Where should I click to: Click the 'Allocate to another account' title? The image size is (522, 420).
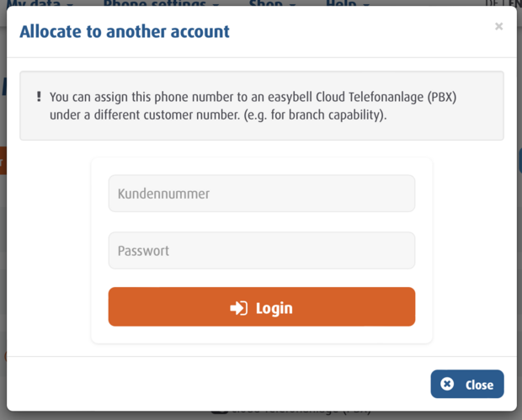point(125,32)
